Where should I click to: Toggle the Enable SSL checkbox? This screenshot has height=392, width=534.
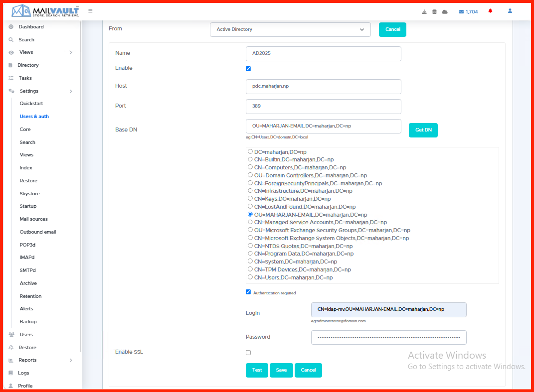(x=248, y=353)
